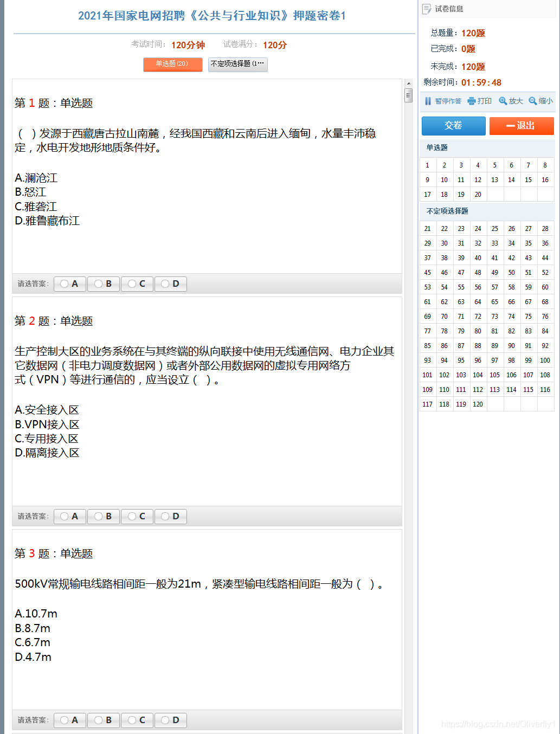The image size is (560, 734).
Task: Select answer C for question 1
Action: point(137,284)
